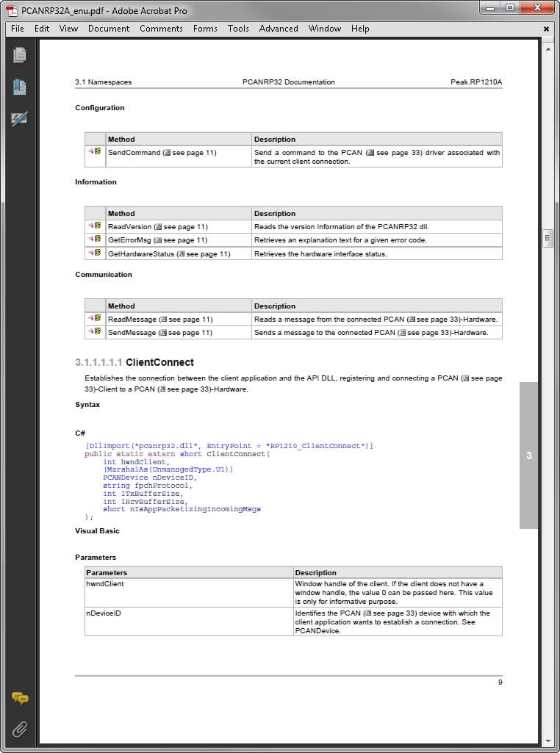Click the vertical scrollbar thumb
560x753 pixels.
[548, 237]
